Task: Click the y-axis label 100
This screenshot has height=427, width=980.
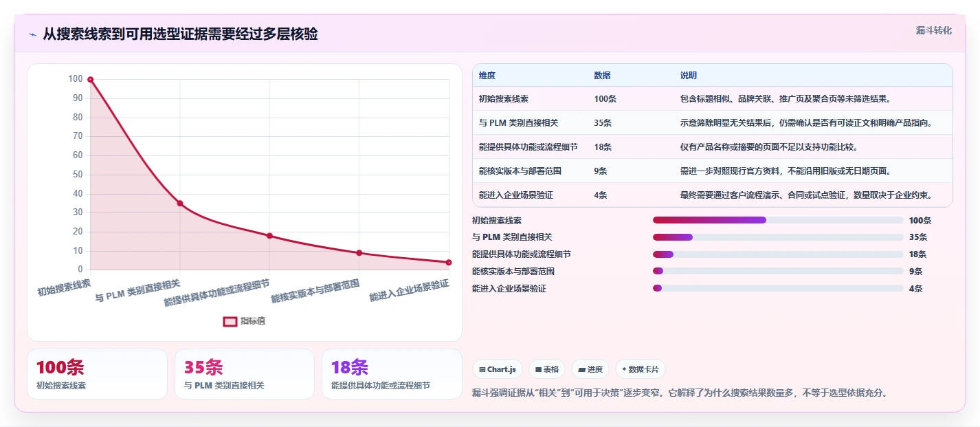Action: point(76,79)
